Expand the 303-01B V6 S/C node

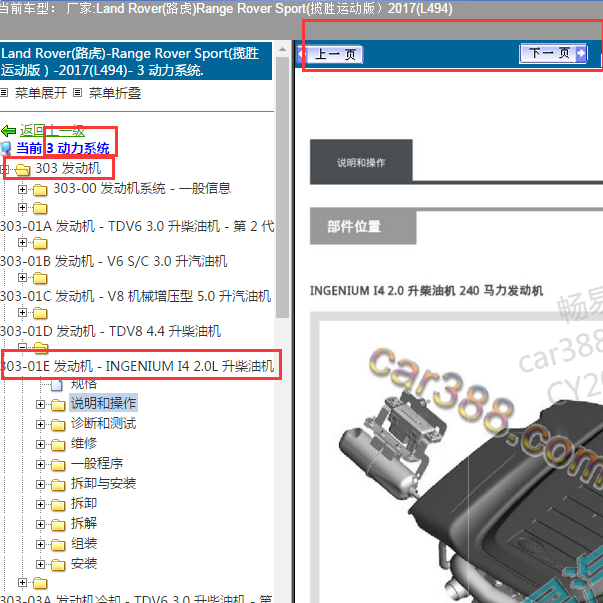(x=22, y=243)
